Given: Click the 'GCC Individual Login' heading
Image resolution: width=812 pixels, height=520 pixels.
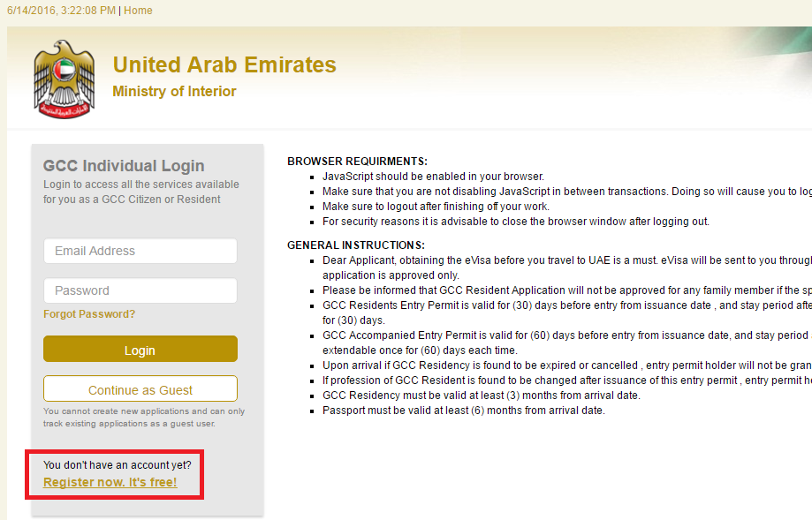Looking at the screenshot, I should click(124, 166).
